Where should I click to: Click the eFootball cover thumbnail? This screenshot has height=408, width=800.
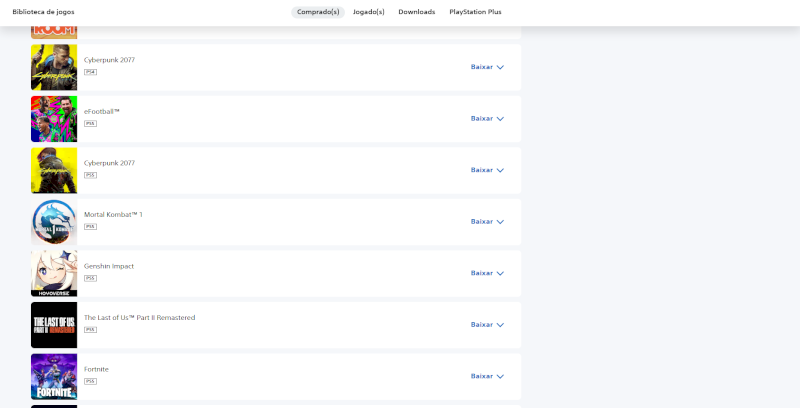pyautogui.click(x=54, y=119)
